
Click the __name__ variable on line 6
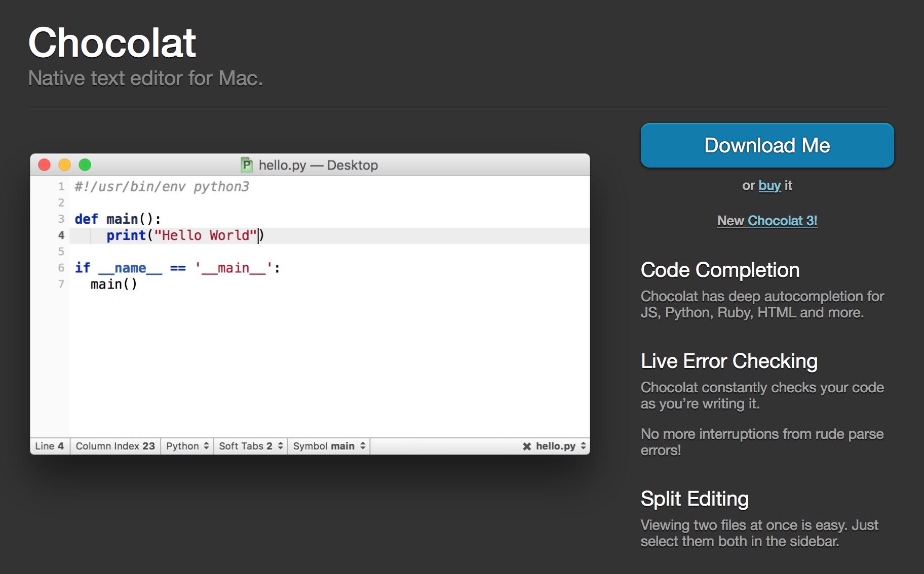tap(130, 268)
